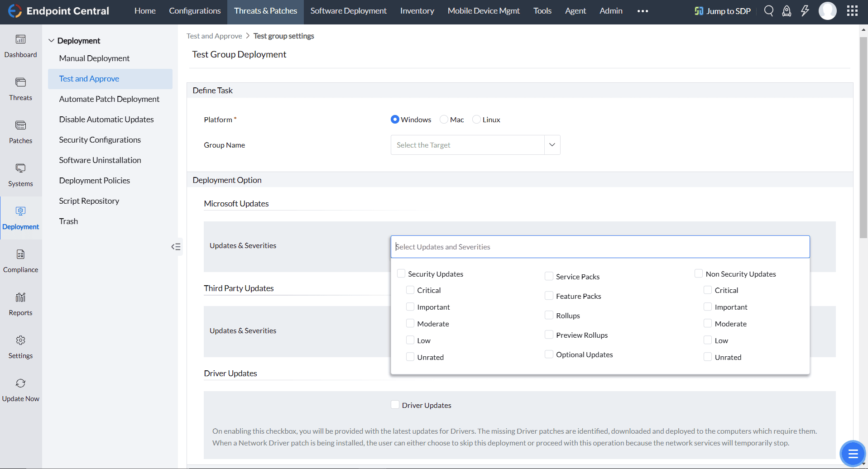Open the Home menu
Viewport: 868px width, 469px height.
(x=145, y=11)
